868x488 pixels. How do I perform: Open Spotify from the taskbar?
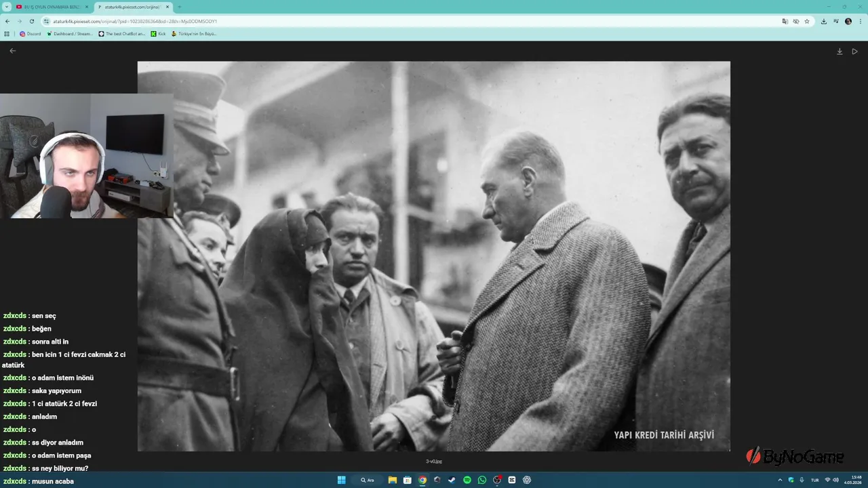tap(467, 480)
